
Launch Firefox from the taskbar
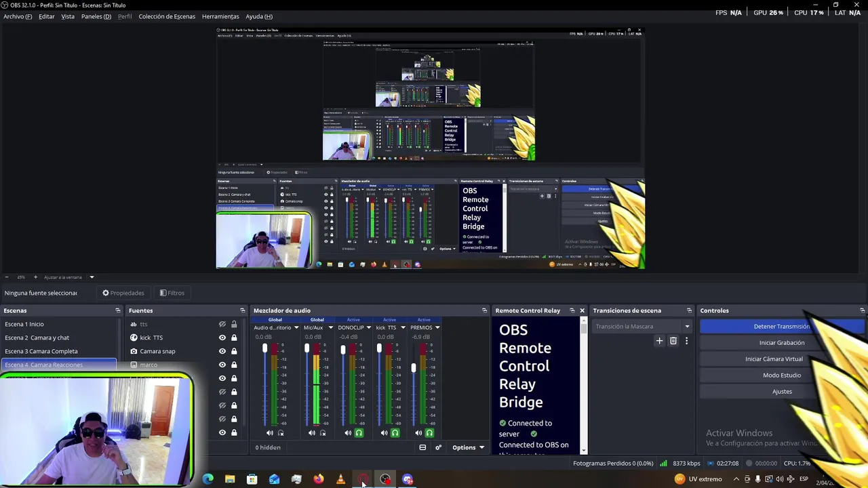click(319, 479)
